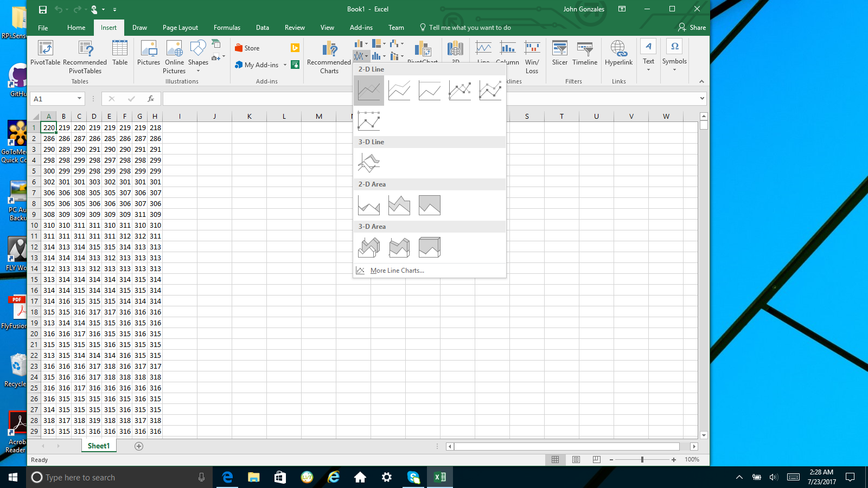Image resolution: width=868 pixels, height=488 pixels.
Task: Add a new sheet with the plus button
Action: tap(139, 446)
